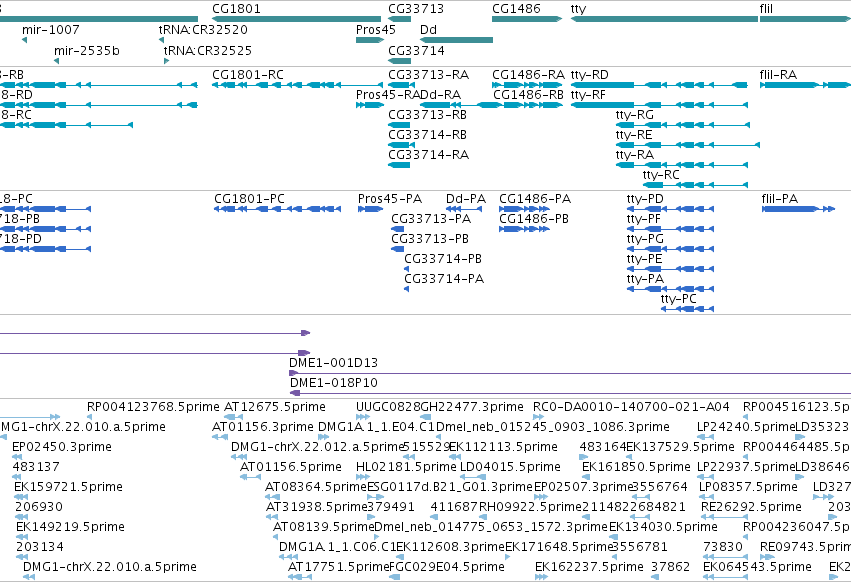Viewport: 851px width, 582px height.
Task: Select the tRNA:CR32525 gene glyph
Action: pos(167,61)
